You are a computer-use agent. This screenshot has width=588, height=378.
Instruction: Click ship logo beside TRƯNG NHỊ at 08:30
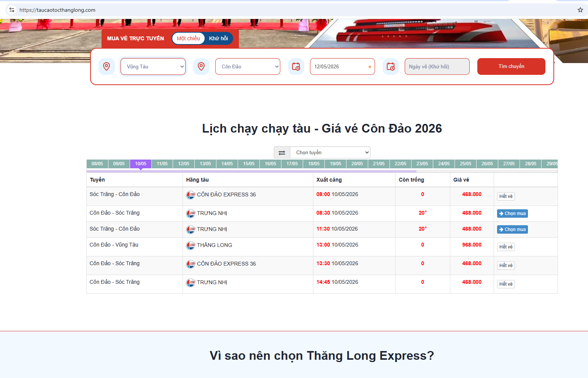191,214
